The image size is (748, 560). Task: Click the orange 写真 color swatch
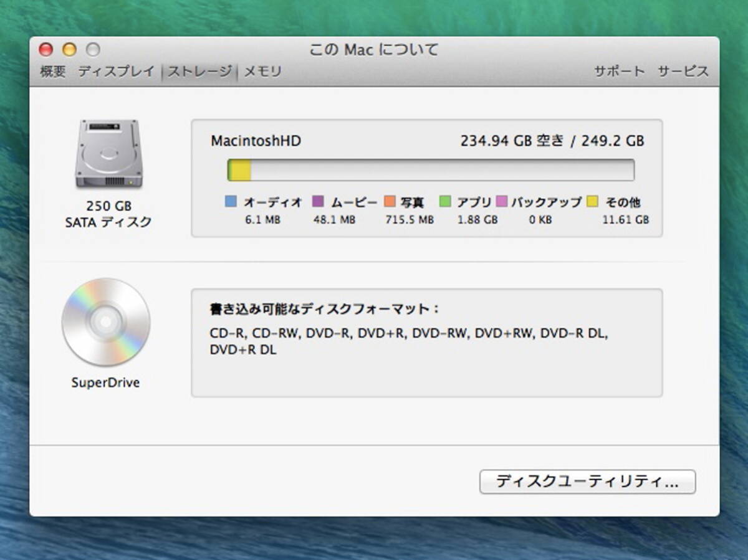390,201
